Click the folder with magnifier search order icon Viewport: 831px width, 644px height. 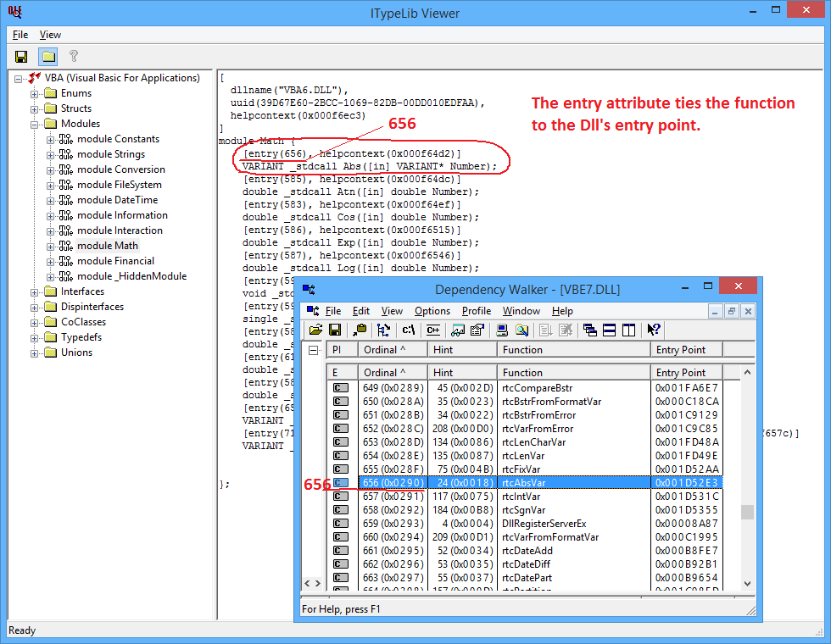click(522, 330)
